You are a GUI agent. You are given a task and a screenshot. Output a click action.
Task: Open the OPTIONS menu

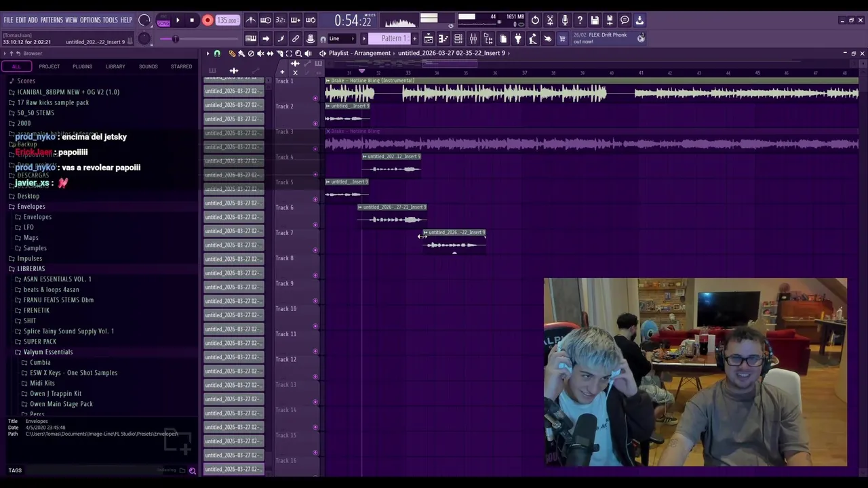pos(90,20)
